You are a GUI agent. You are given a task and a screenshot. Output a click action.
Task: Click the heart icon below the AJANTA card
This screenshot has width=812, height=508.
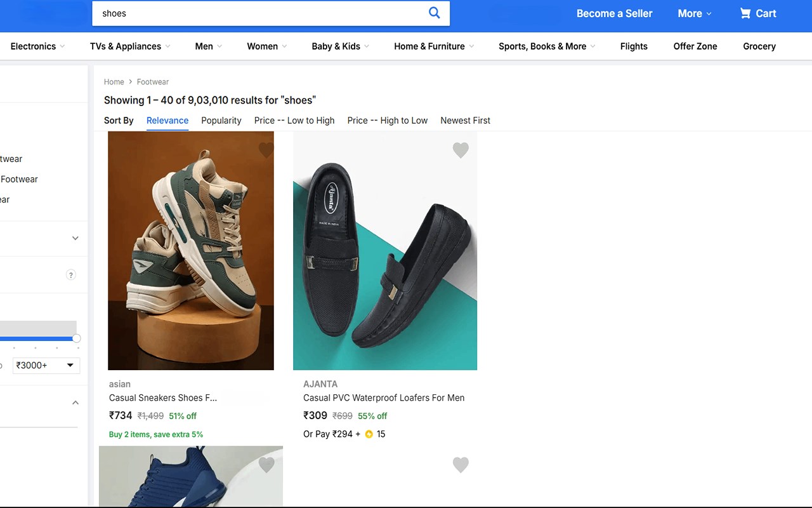(461, 465)
